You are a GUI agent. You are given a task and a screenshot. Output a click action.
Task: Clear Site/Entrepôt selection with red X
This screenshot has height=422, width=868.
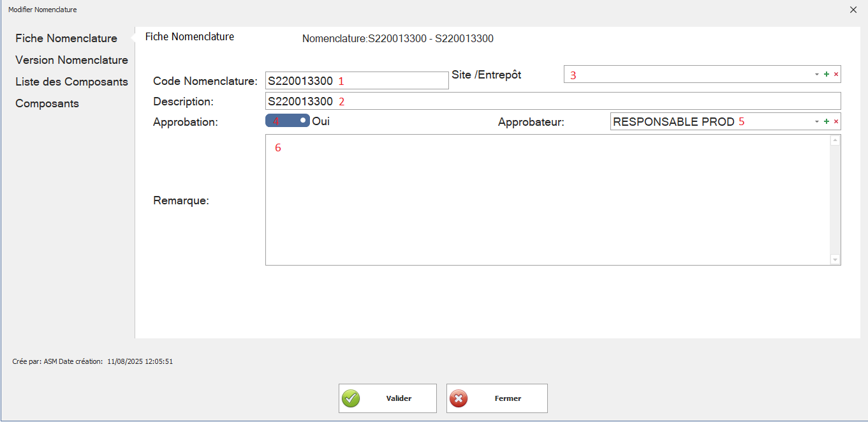pos(836,75)
